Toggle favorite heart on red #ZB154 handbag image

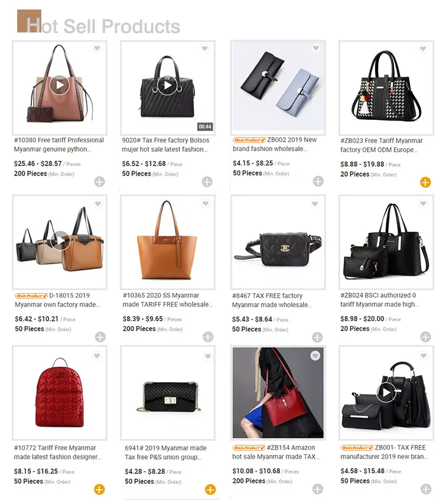click(315, 356)
